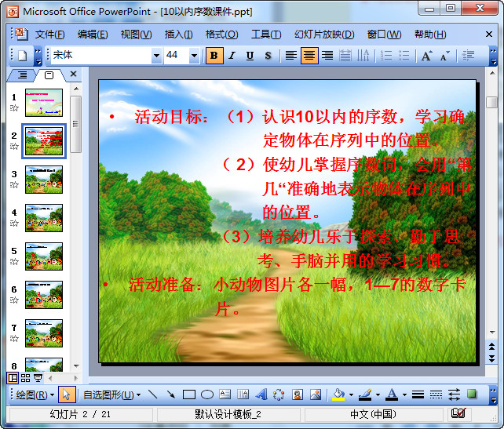
Task: Open the fill color dropdown arrow
Action: click(x=351, y=394)
